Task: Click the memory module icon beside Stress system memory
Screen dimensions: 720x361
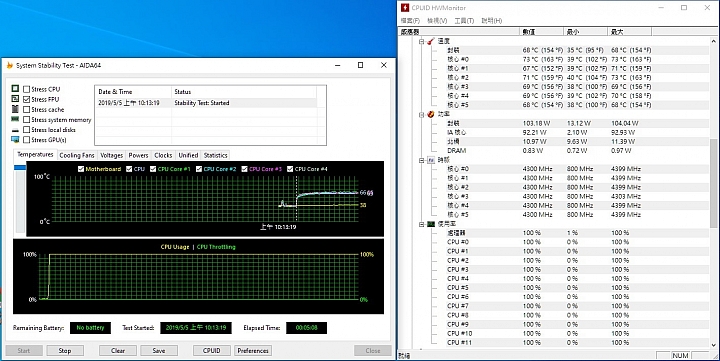Action: tap(15, 119)
